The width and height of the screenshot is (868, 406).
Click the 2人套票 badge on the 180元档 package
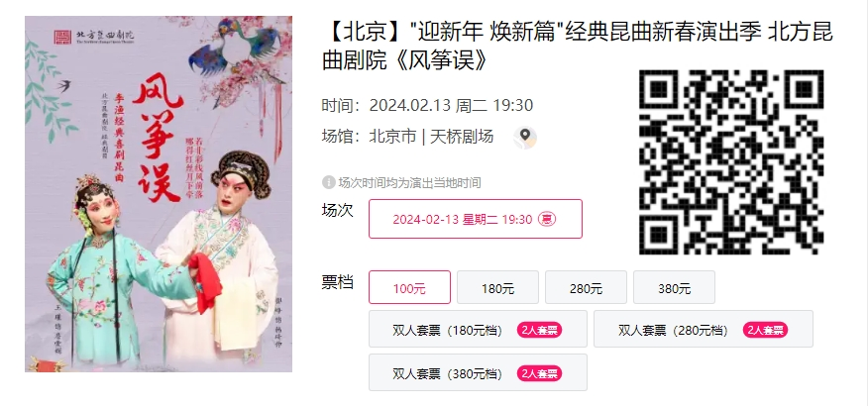click(x=540, y=330)
